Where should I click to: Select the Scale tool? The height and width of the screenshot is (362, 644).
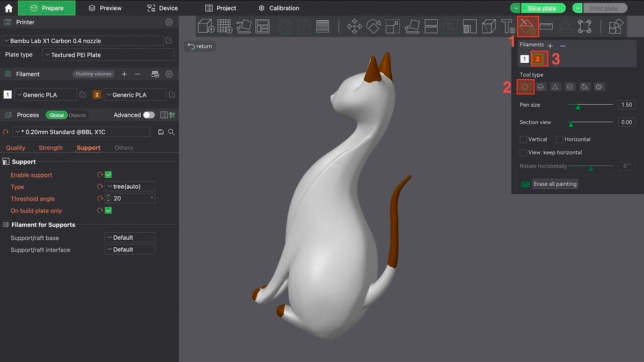393,26
